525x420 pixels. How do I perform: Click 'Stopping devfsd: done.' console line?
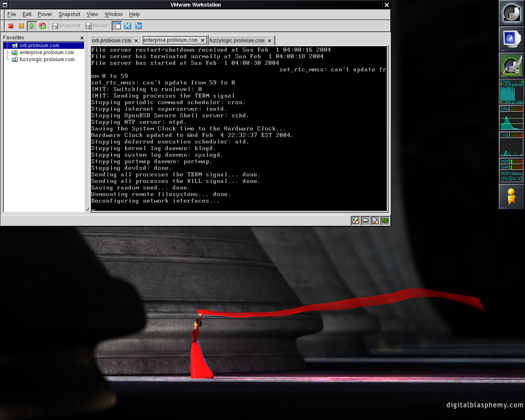coord(131,168)
